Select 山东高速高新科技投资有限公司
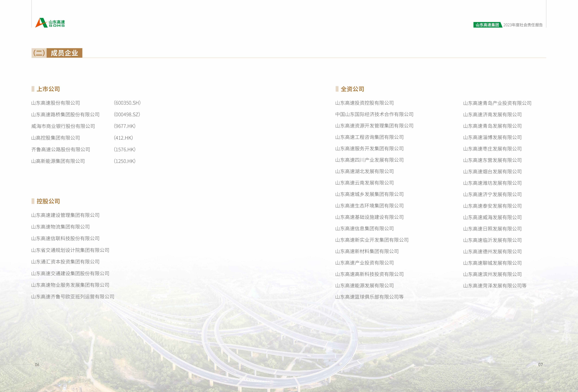578x392 pixels. (369, 274)
